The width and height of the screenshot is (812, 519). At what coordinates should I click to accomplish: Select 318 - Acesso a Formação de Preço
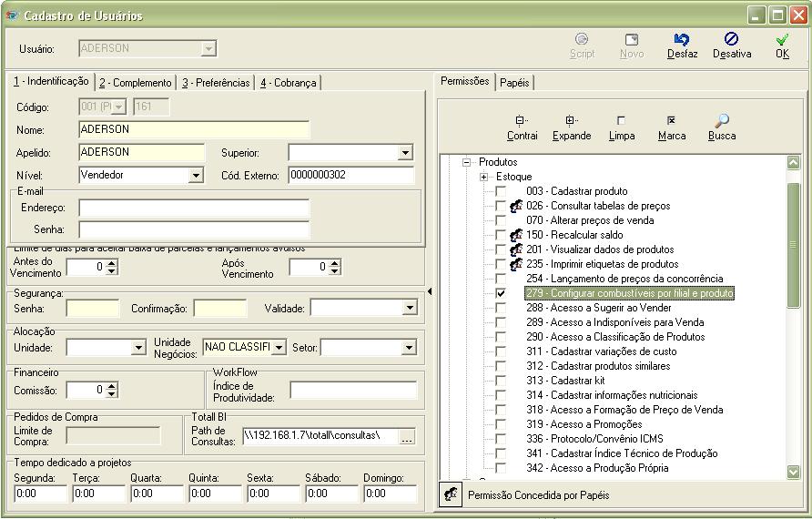[624, 410]
